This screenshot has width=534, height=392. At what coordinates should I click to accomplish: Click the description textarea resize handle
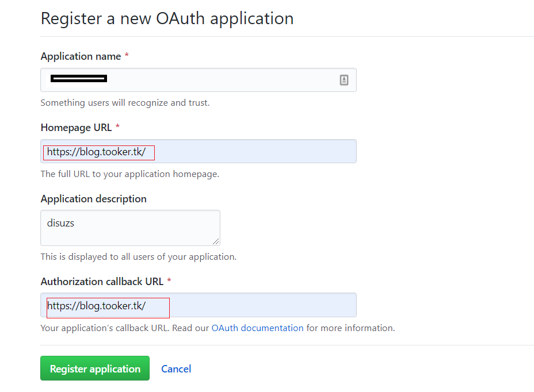tap(216, 242)
